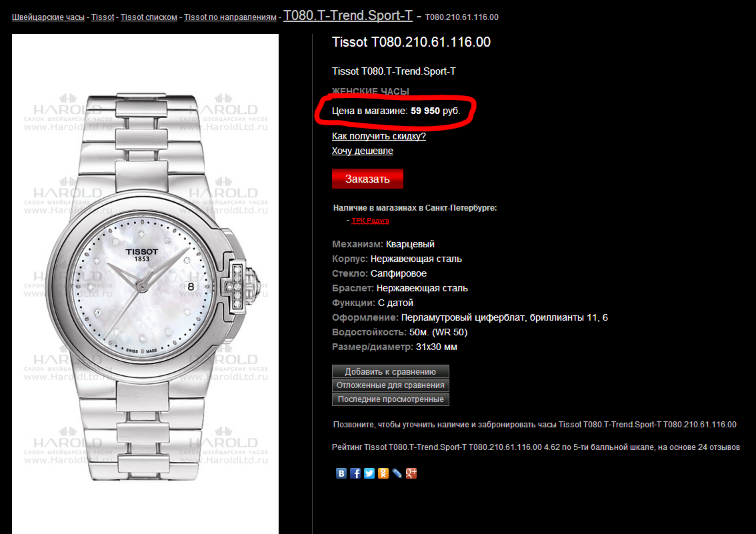Click the Twitter share icon

[369, 473]
